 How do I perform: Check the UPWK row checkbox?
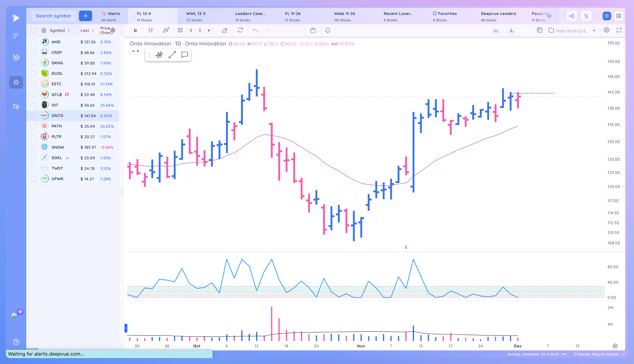point(33,179)
